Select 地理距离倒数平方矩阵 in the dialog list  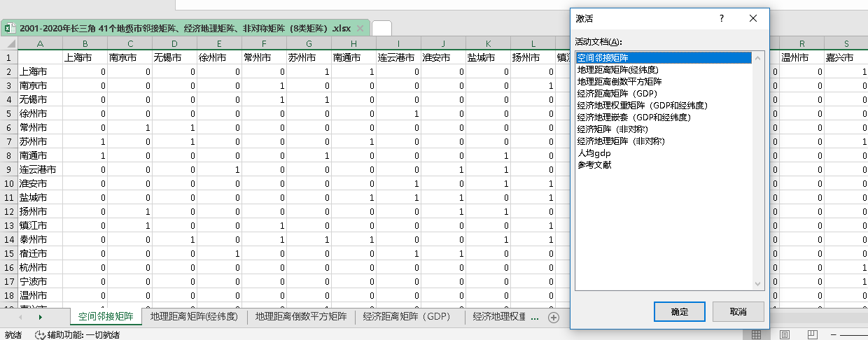pyautogui.click(x=663, y=82)
